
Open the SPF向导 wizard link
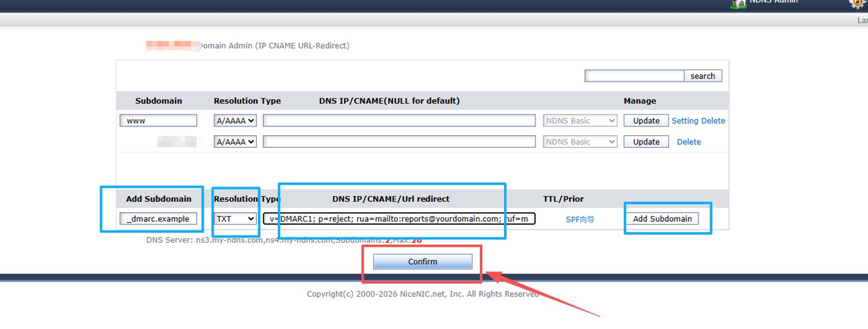(580, 219)
